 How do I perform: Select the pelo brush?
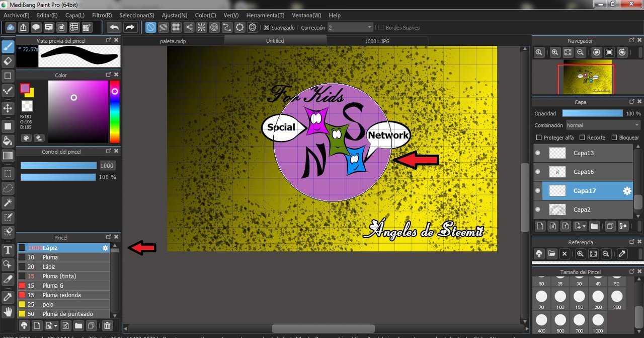click(x=63, y=305)
